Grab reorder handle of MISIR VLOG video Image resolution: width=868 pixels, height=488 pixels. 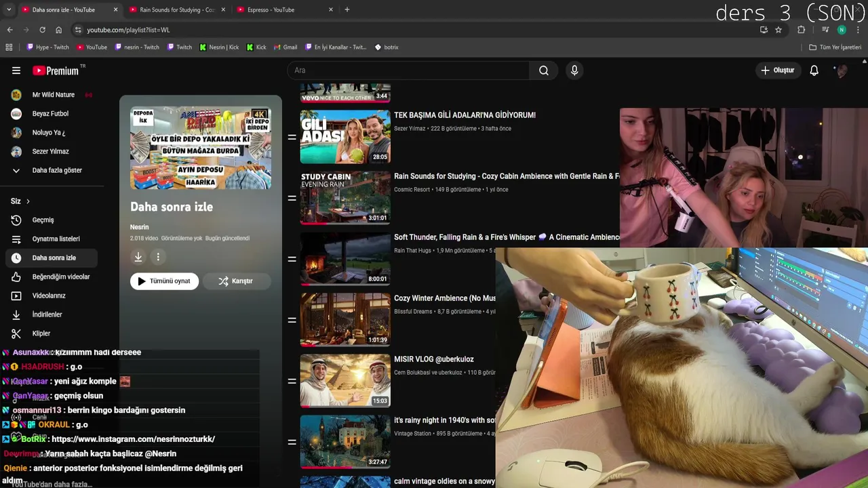292,381
